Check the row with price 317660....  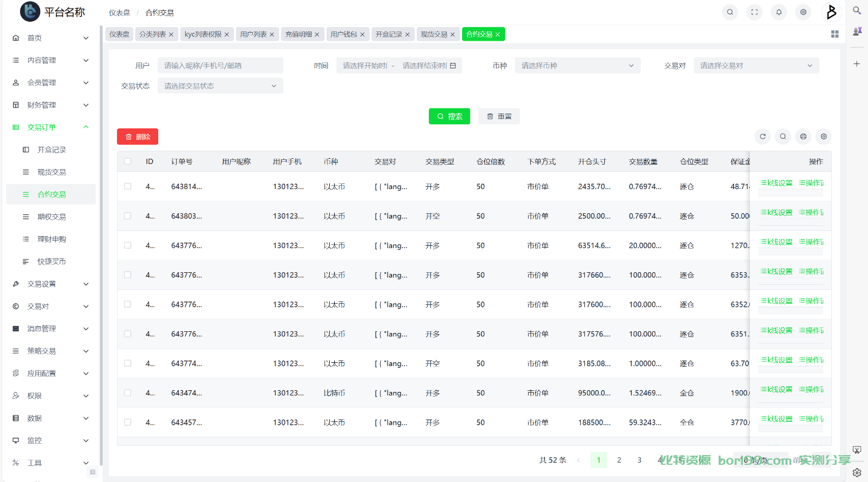[127, 275]
